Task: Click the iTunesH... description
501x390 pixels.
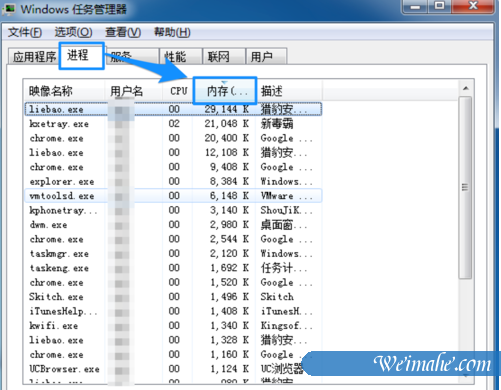Action: [287, 311]
